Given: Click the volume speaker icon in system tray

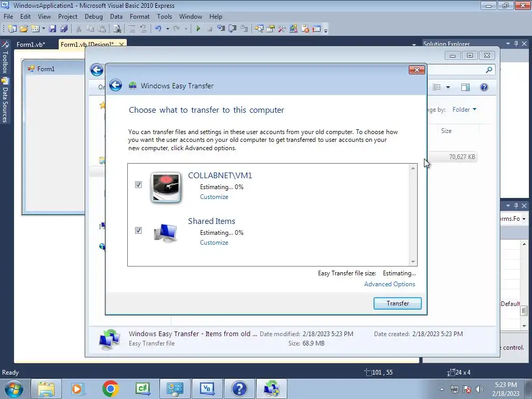Looking at the screenshot, I should (x=480, y=389).
